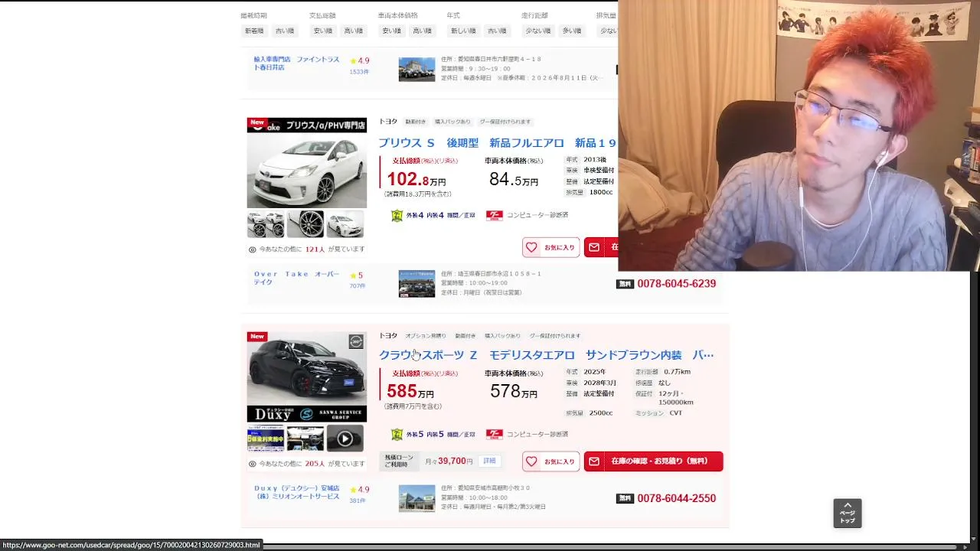Jump to top with ページトップ button

(x=848, y=514)
